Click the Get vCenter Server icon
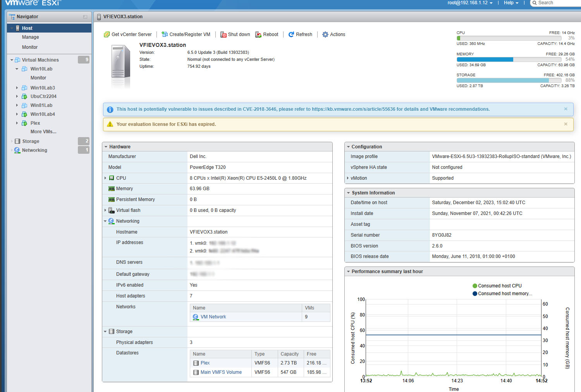Image resolution: width=581 pixels, height=392 pixels. click(107, 34)
